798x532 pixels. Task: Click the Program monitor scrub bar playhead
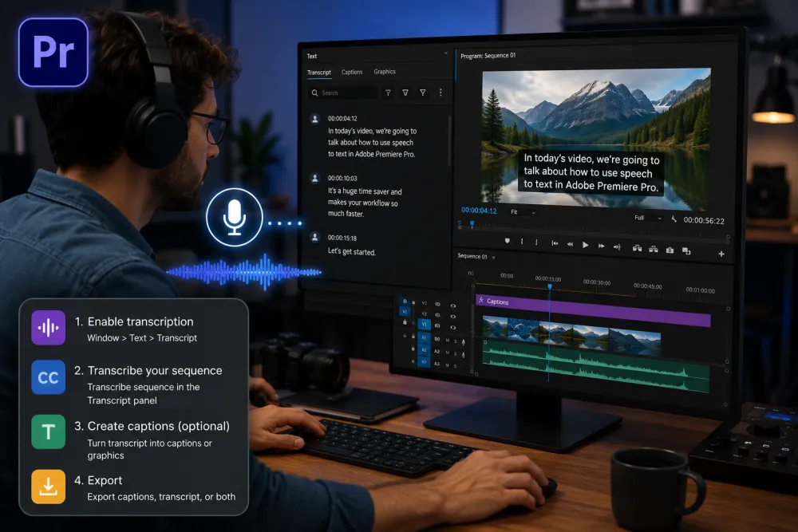[x=472, y=223]
